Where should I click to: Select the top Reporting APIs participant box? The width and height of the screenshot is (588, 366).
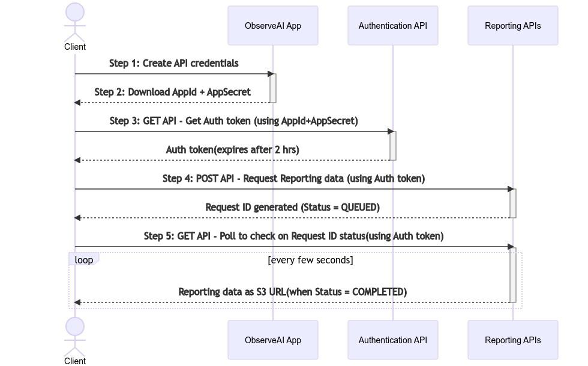(513, 26)
